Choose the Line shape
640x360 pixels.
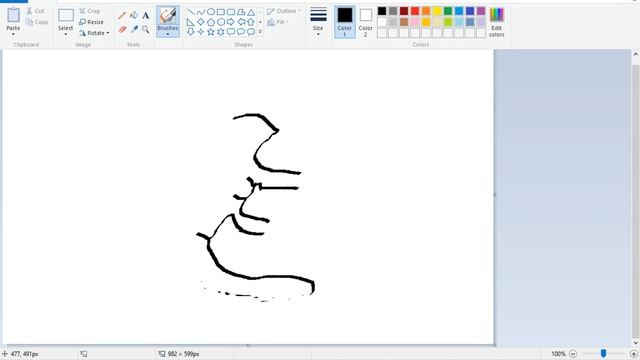pos(191,12)
